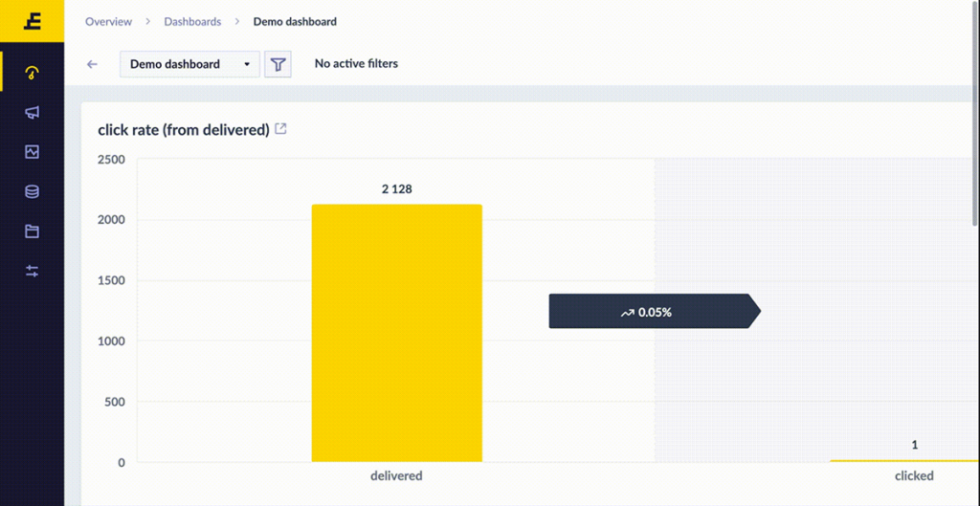Open Data & Assets database sidebar icon
Viewport: 980px width, 506px height.
pyautogui.click(x=32, y=191)
